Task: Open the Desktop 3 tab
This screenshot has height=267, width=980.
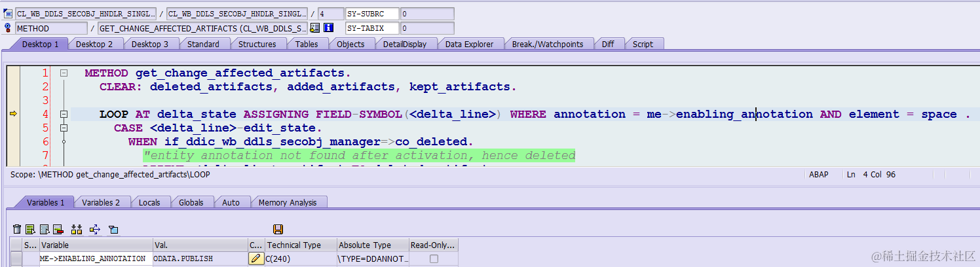Action: tap(150, 44)
